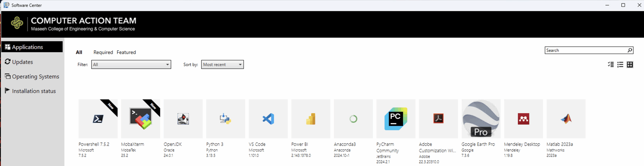Viewport: 644px width, 166px height.
Task: Open the PyCharm Community icon
Action: pyautogui.click(x=396, y=119)
